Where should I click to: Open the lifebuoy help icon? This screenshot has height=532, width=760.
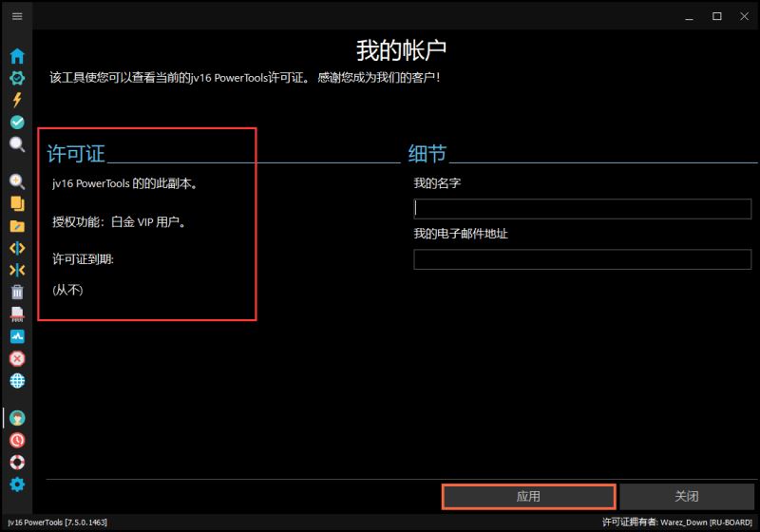click(17, 463)
